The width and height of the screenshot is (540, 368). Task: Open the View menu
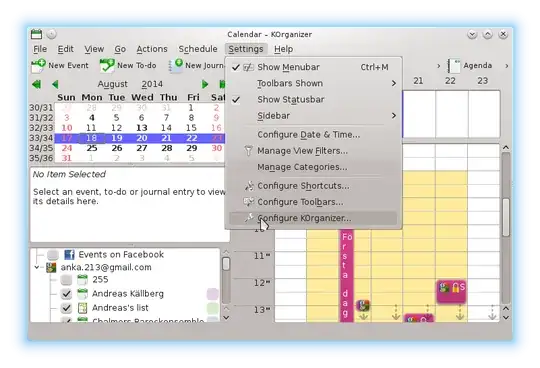(x=94, y=49)
